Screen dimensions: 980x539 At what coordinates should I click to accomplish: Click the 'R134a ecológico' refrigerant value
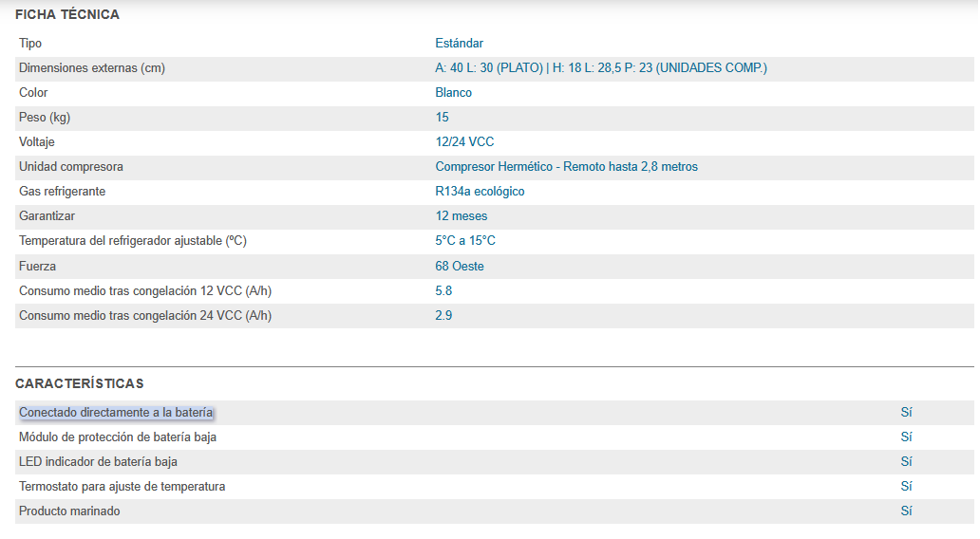pos(481,192)
